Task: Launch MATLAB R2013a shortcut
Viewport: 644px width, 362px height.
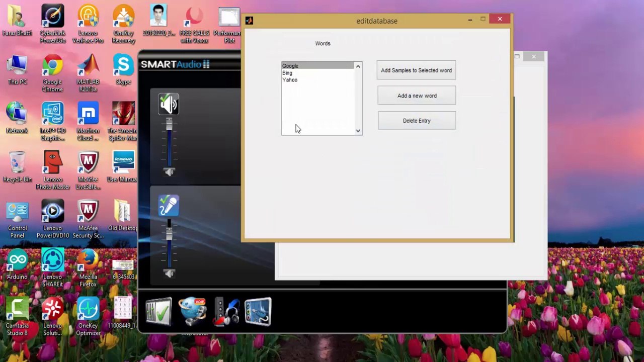Action: (88, 73)
